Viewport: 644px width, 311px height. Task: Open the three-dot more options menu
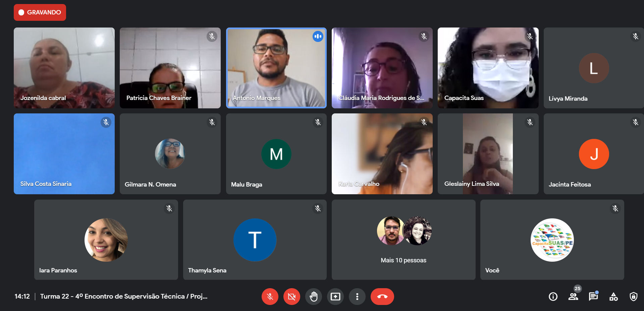(x=357, y=297)
